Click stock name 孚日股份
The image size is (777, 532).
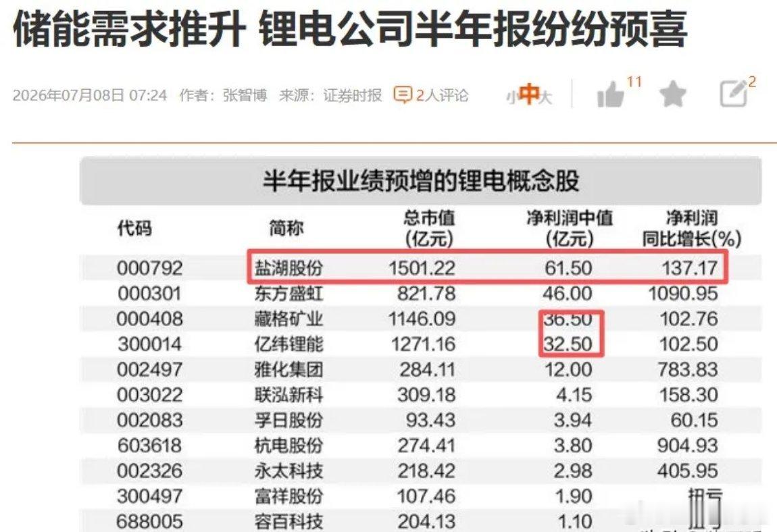coord(289,421)
